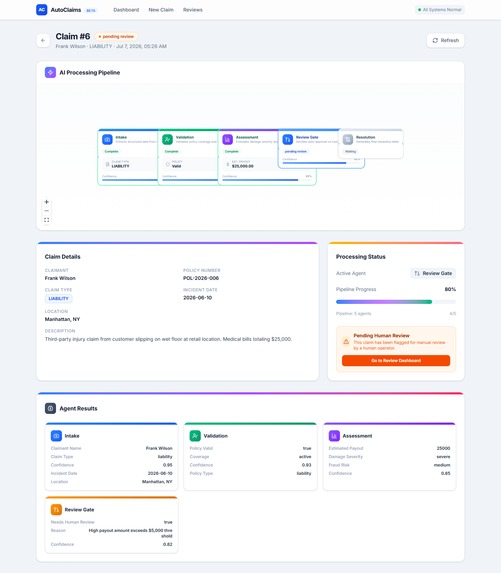
Task: Click the Assessment card icon in Agent Results
Action: pos(334,436)
